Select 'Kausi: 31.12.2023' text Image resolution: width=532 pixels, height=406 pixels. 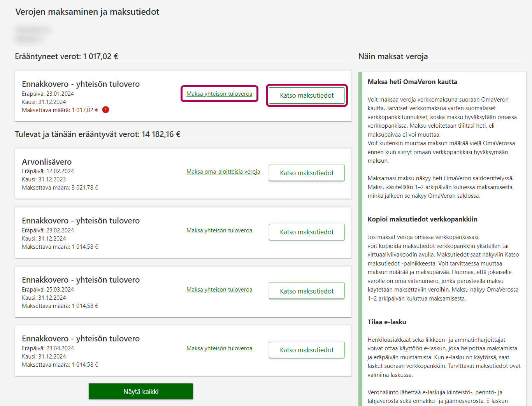(44, 179)
